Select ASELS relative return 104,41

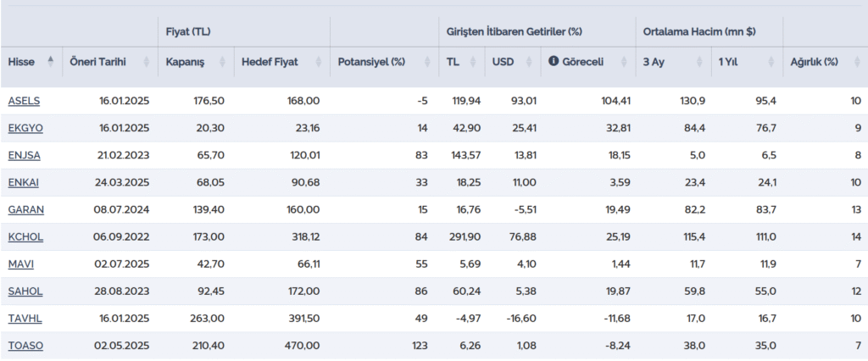616,101
